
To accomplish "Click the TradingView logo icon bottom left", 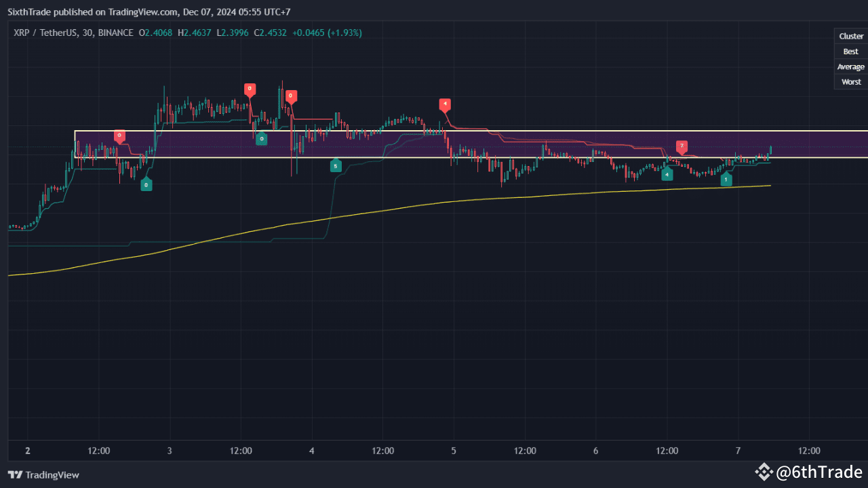I will tap(14, 475).
